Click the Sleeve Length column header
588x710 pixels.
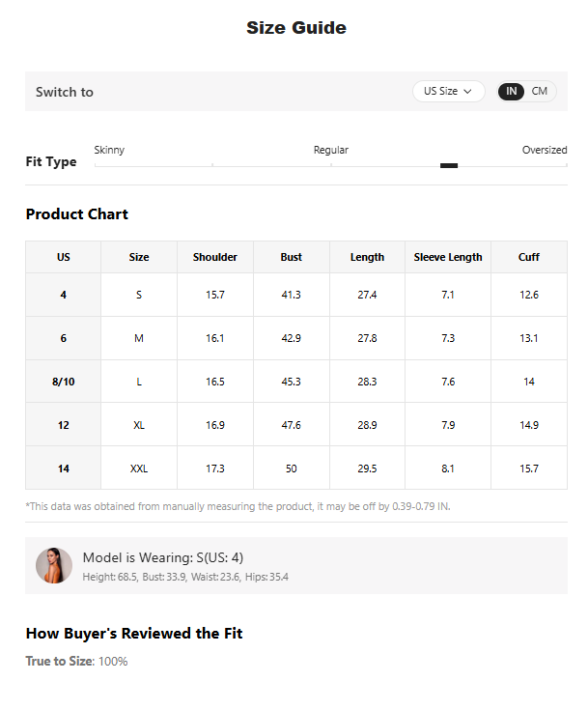(448, 257)
